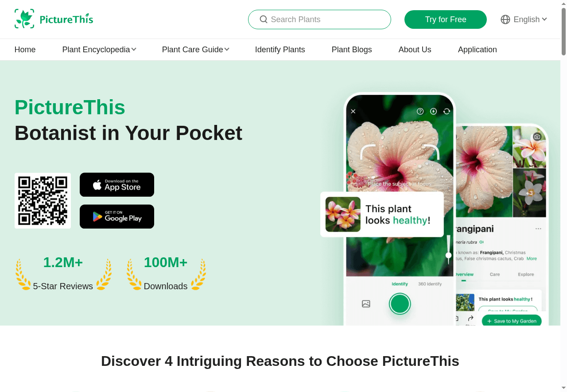
Task: Click the Get it on Google Play button
Action: pyautogui.click(x=117, y=217)
